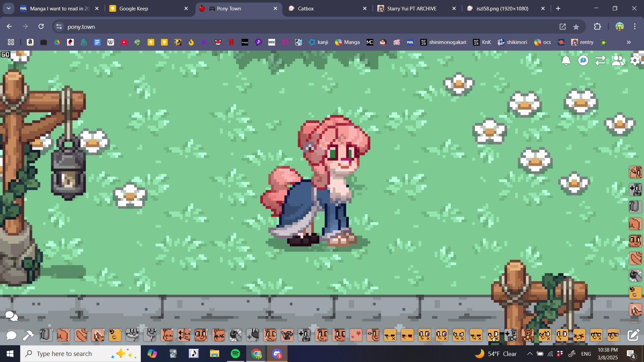This screenshot has height=362, width=644.
Task: Click the edit action bar pencil icon
Action: 633,335
